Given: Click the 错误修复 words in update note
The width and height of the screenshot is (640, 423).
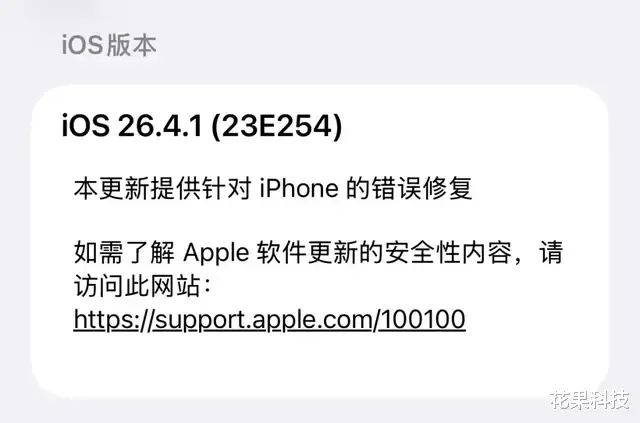Looking at the screenshot, I should (422, 188).
